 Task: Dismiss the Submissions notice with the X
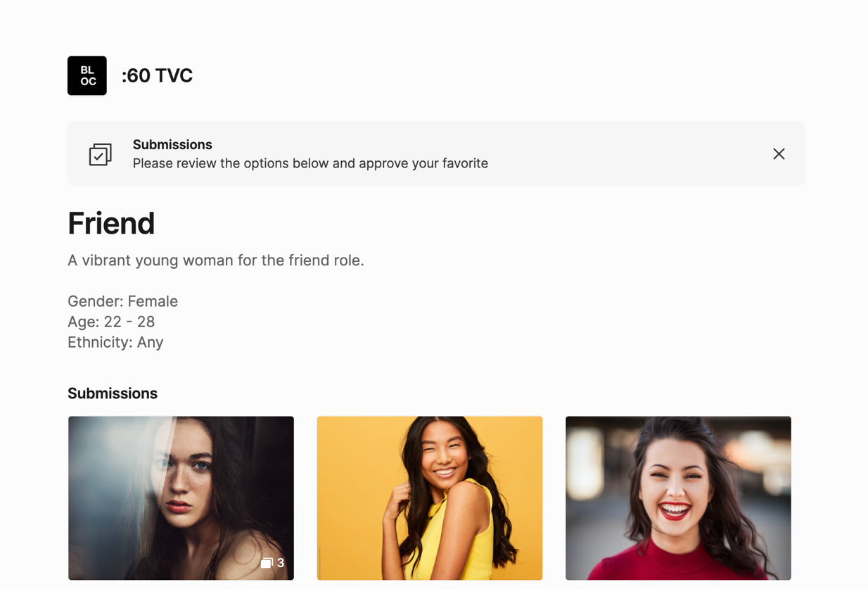point(779,154)
